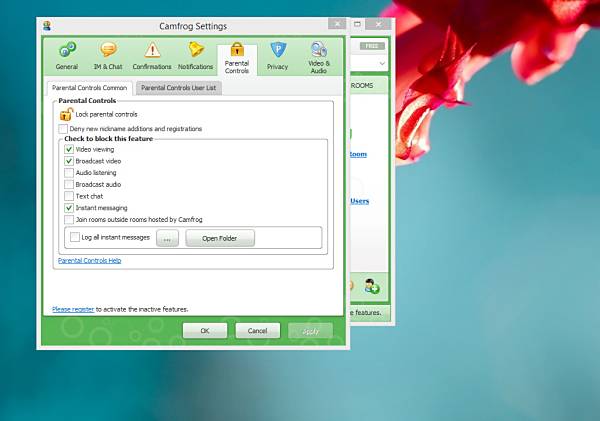Switch to Parental Controls Common tab
600x421 pixels.
pyautogui.click(x=90, y=88)
